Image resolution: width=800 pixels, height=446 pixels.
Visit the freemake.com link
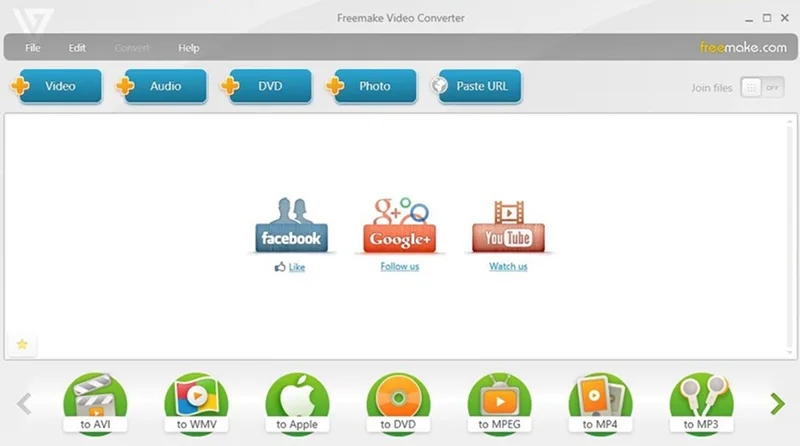point(743,47)
